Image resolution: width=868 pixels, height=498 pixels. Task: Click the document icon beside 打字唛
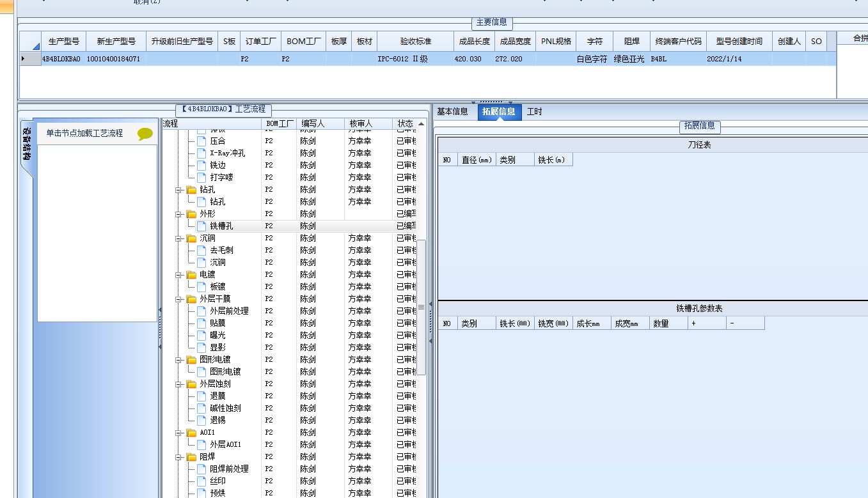[x=201, y=177]
